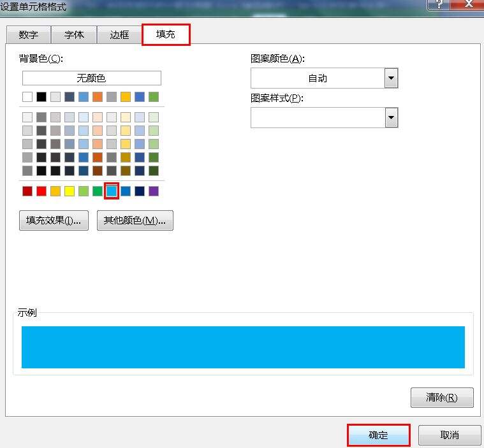Click the blue 示例 preview area
The image size is (484, 448).
(243, 347)
